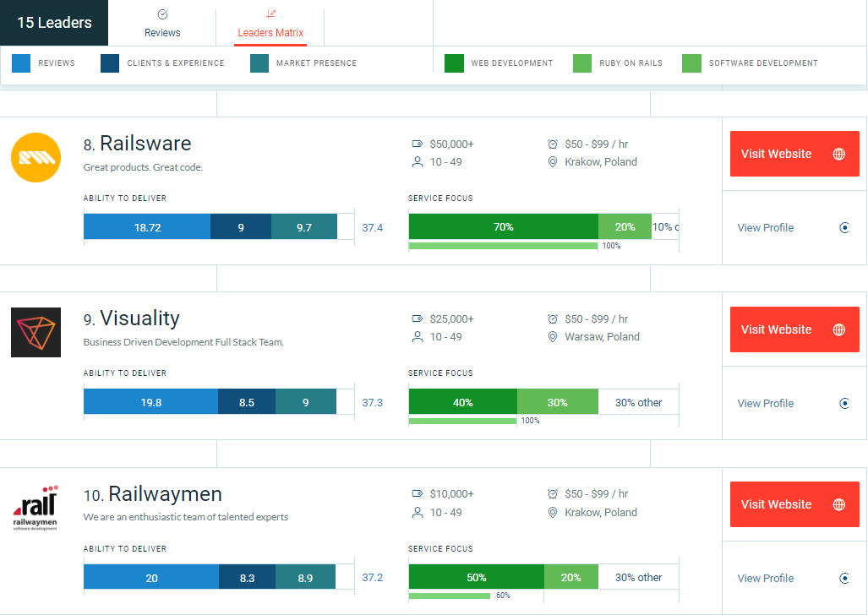Click Visuality price tag icon next to $25,000+
868x615 pixels.
point(418,318)
